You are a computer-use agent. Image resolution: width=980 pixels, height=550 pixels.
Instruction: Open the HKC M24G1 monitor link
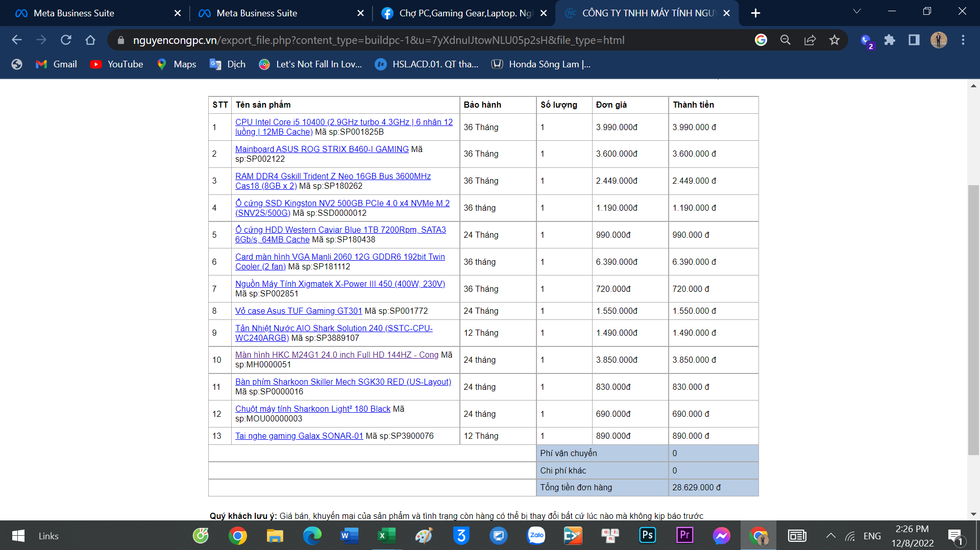(x=337, y=355)
